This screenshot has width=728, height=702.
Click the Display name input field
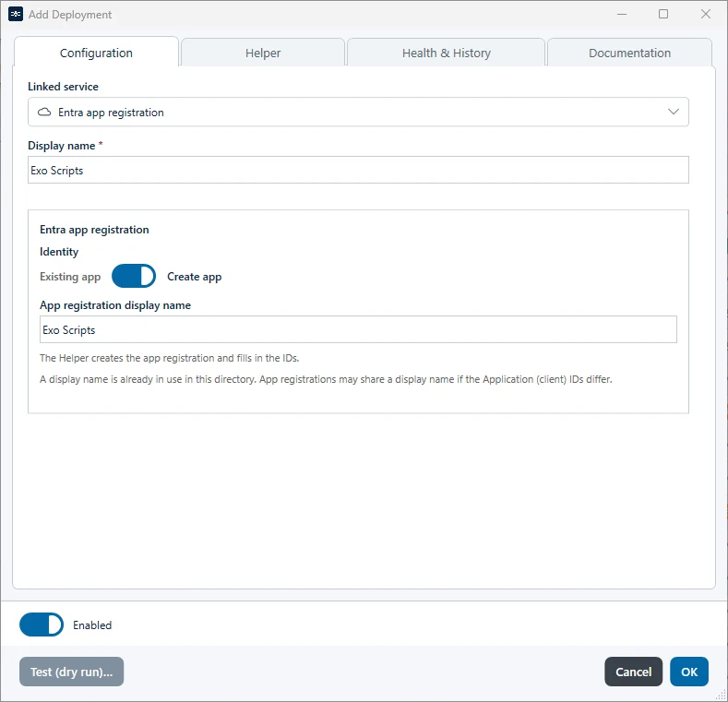pyautogui.click(x=358, y=170)
